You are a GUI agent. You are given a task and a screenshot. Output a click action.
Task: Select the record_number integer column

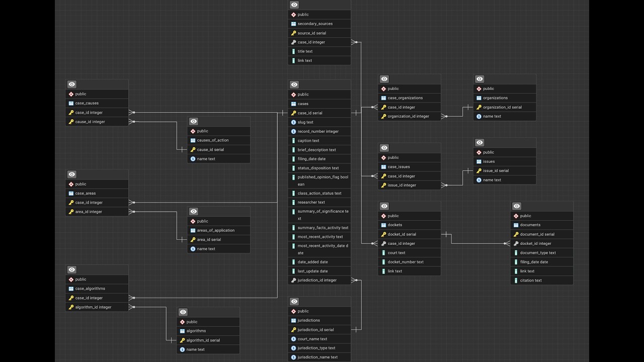click(x=319, y=131)
